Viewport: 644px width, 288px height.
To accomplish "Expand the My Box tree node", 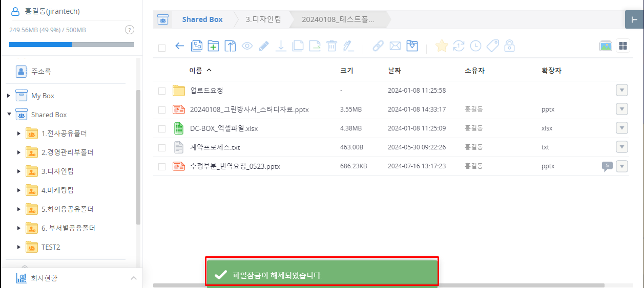I will coord(9,96).
